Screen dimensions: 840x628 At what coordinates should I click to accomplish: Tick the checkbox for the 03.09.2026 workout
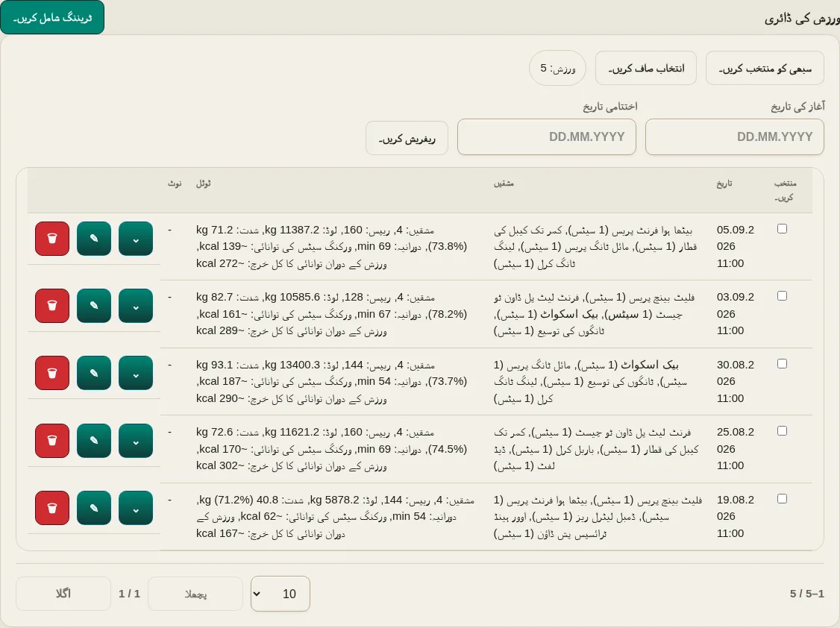point(782,296)
